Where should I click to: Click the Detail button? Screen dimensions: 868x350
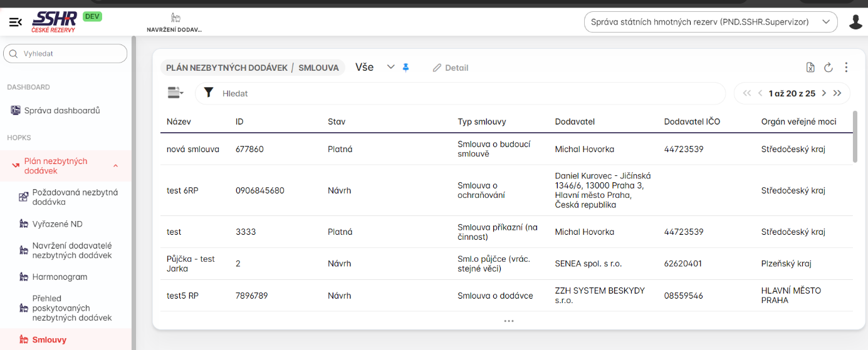coord(451,68)
